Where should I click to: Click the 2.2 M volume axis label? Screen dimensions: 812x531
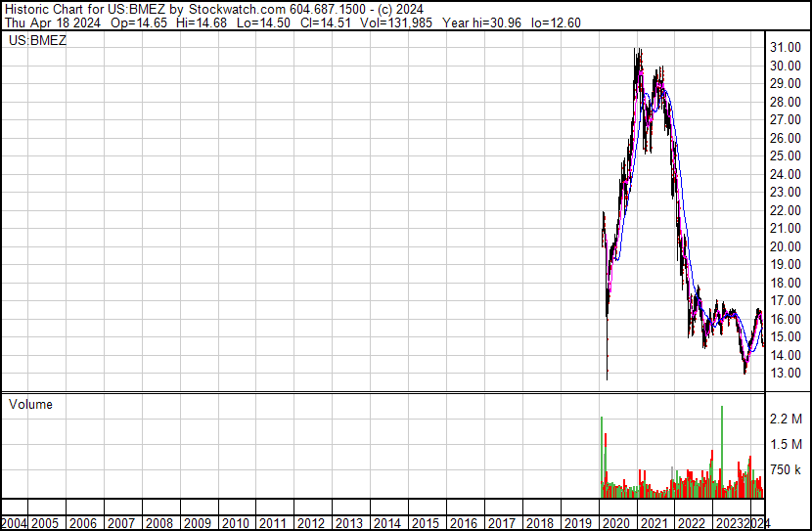tap(787, 420)
